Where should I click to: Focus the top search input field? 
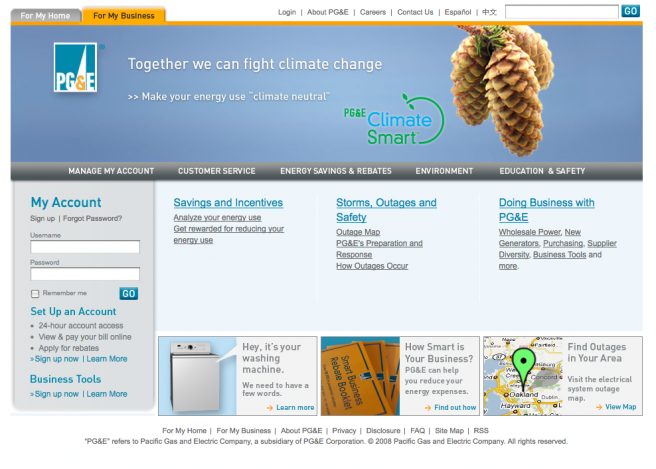tap(561, 12)
